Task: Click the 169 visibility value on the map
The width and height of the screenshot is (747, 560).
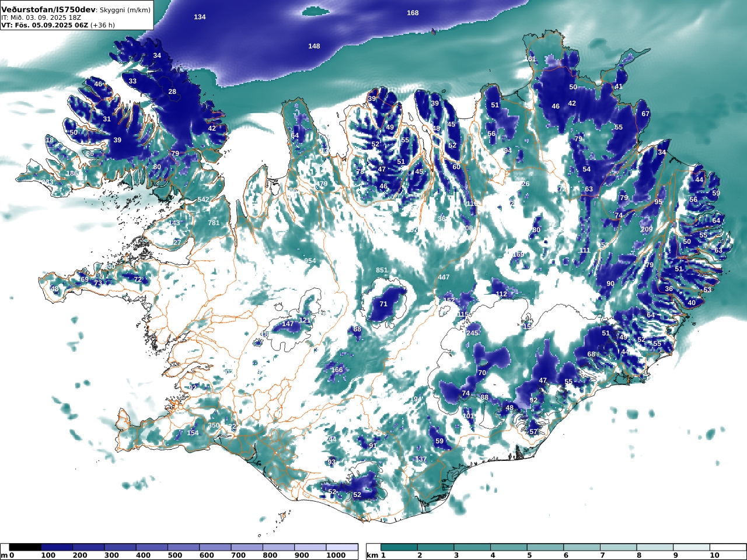Action: [518, 254]
